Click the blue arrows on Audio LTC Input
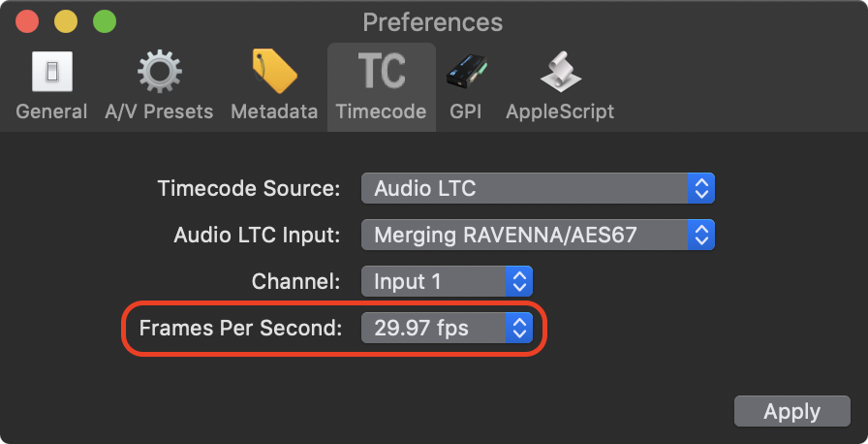 point(700,235)
